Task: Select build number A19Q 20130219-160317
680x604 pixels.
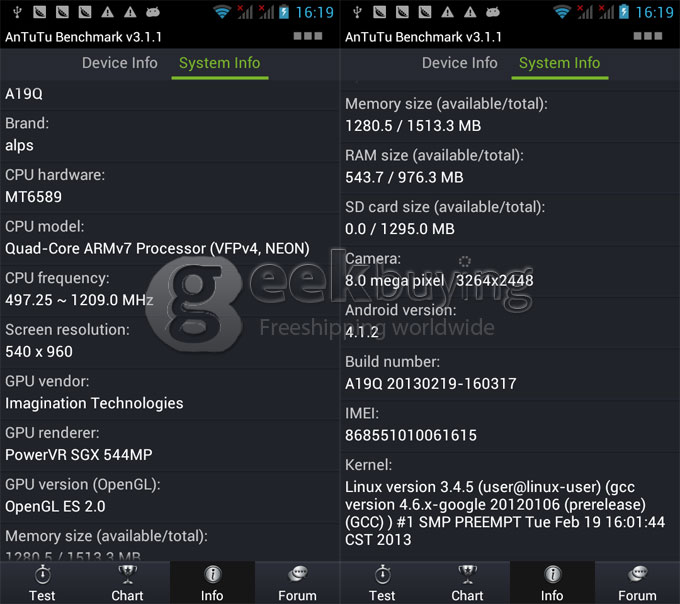Action: click(x=431, y=384)
